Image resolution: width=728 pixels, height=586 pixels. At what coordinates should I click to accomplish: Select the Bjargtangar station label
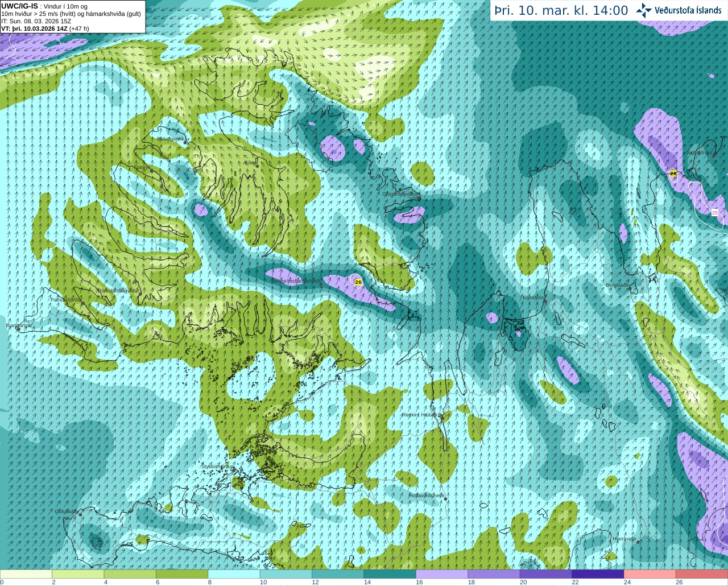pos(19,325)
